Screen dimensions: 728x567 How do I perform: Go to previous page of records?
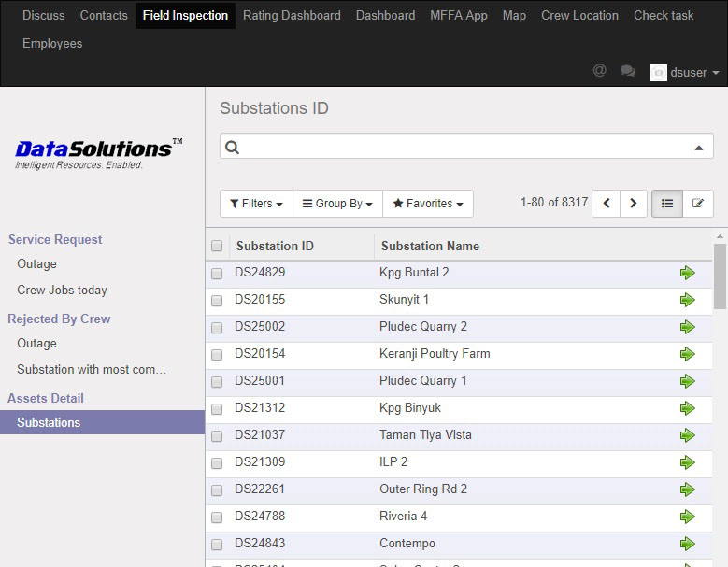(606, 204)
